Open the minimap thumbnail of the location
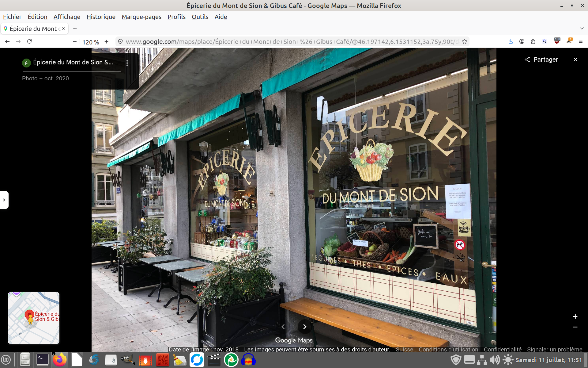Screen dimensions: 588x368 coord(34,318)
